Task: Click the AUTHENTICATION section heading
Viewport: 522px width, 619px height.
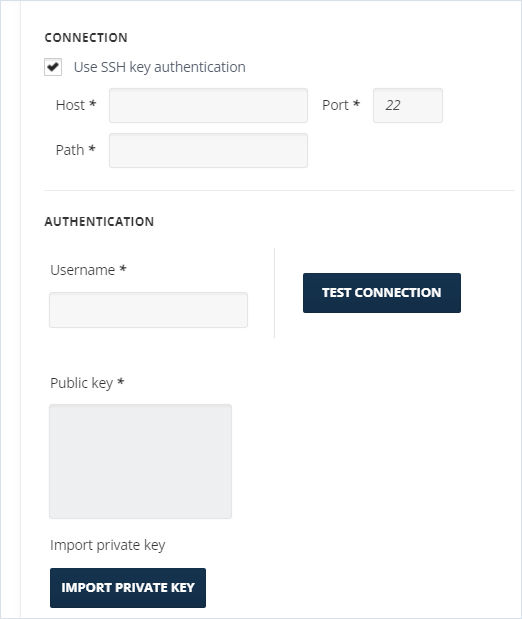Action: point(99,221)
